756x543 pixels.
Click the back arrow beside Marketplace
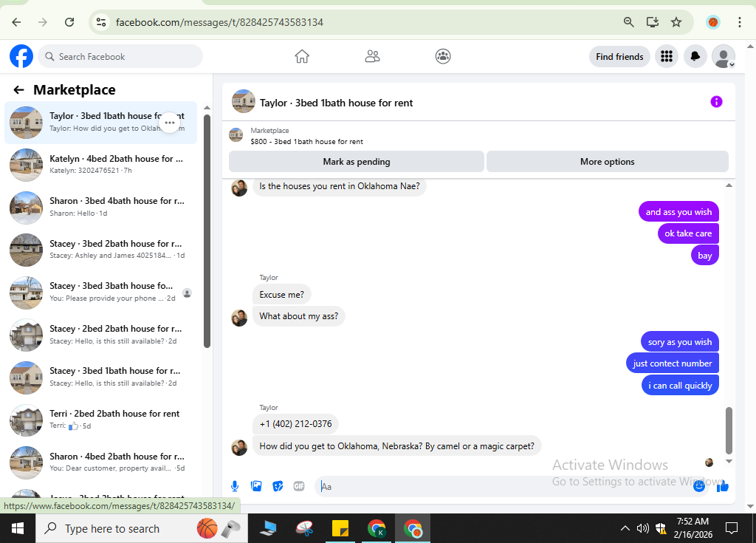tap(18, 90)
